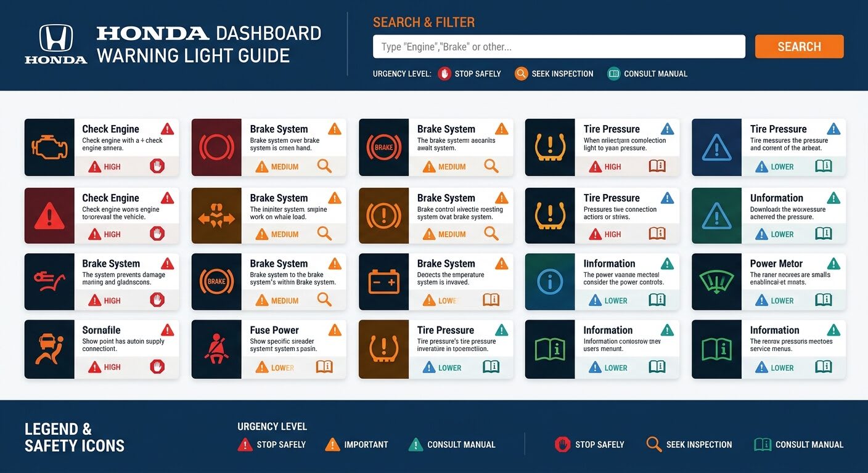Select the green windshield icon beside Power Metor

716,281
